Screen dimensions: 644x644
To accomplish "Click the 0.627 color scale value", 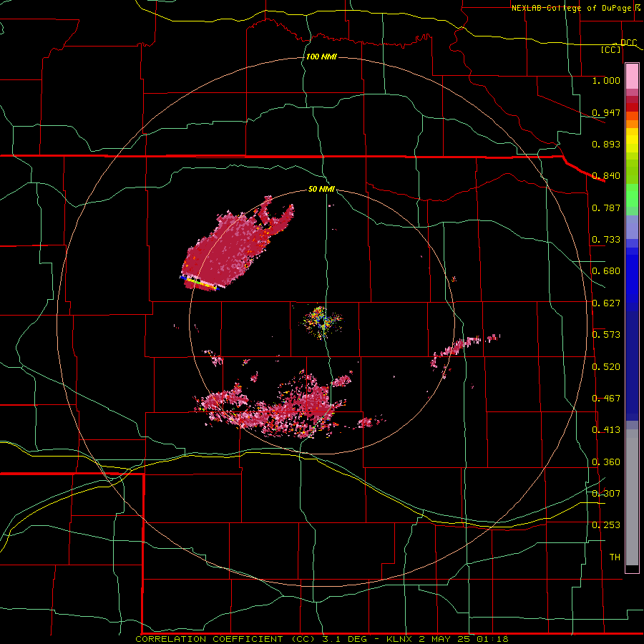I will coord(606,303).
